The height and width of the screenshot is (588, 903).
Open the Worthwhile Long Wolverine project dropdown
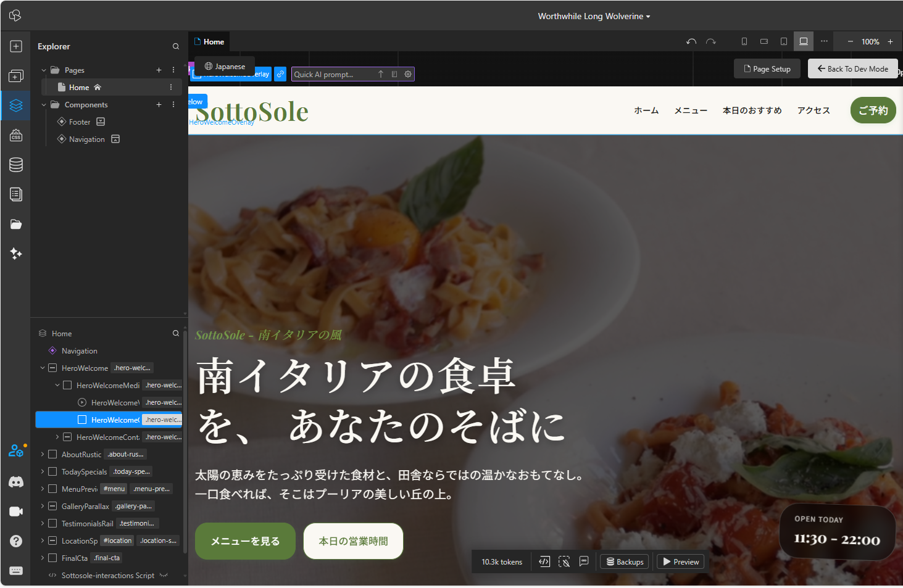(x=593, y=15)
